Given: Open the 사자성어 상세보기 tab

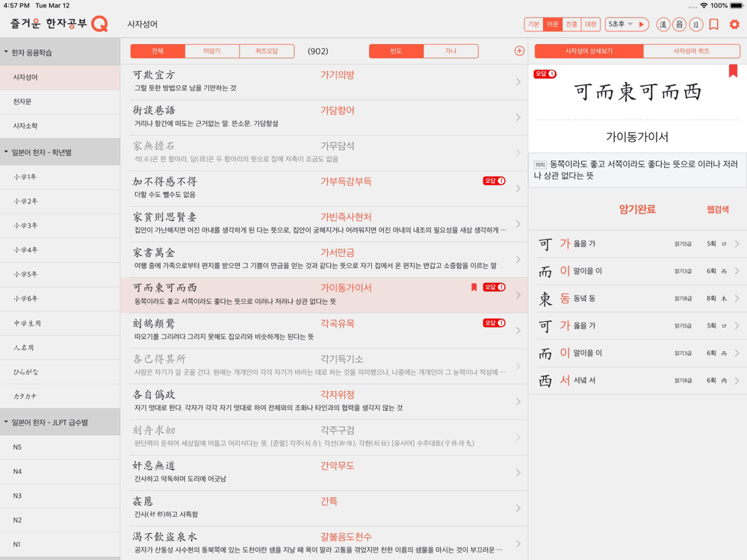Looking at the screenshot, I should coord(589,51).
